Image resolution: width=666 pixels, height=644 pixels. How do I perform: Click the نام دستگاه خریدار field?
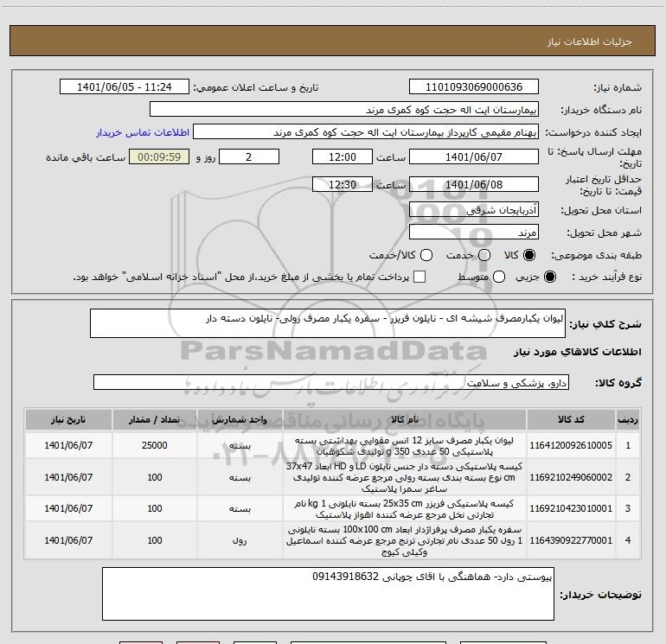click(x=343, y=110)
